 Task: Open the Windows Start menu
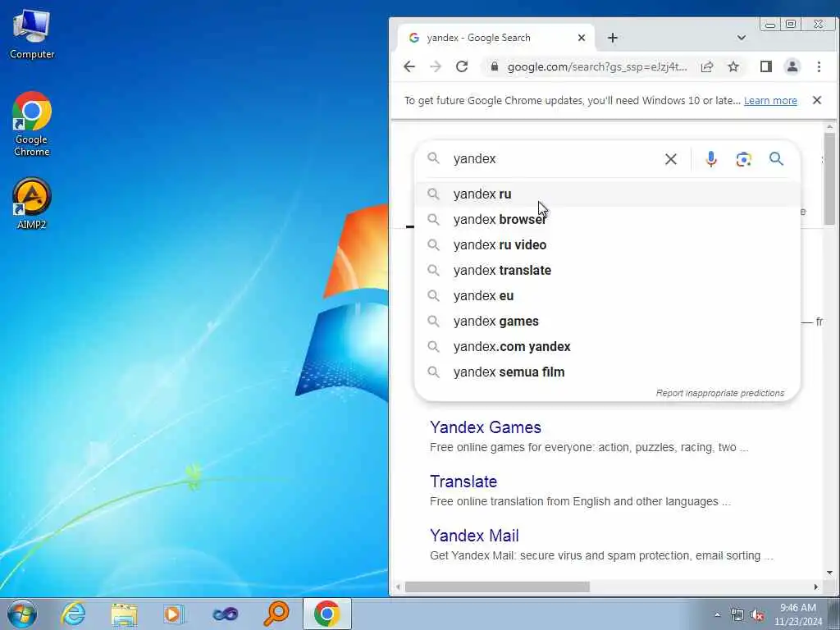22,614
